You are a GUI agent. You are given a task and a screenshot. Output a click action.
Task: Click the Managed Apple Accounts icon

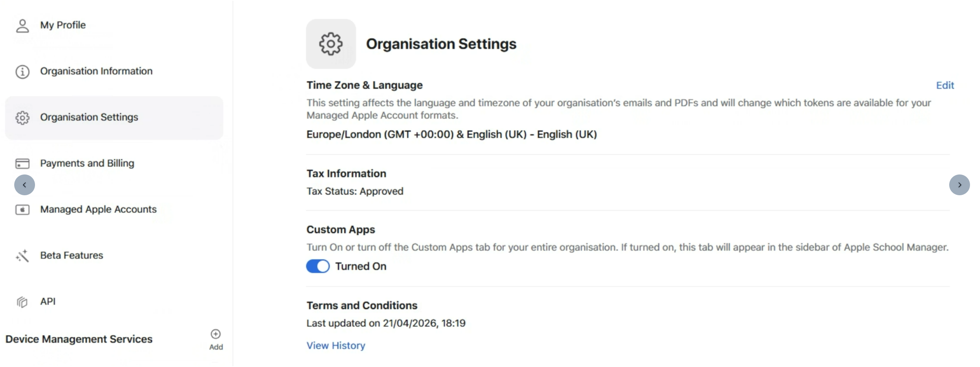pyautogui.click(x=22, y=210)
